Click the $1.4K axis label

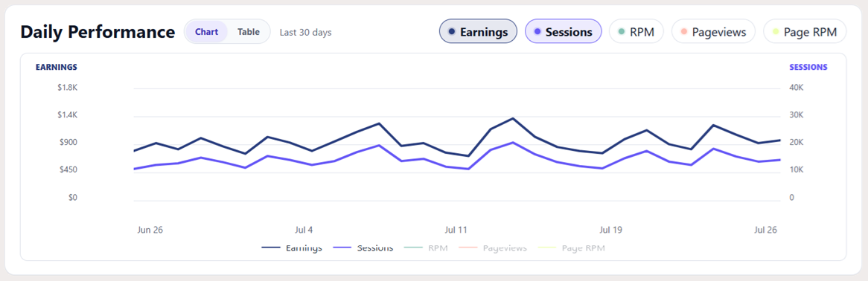[x=68, y=115]
